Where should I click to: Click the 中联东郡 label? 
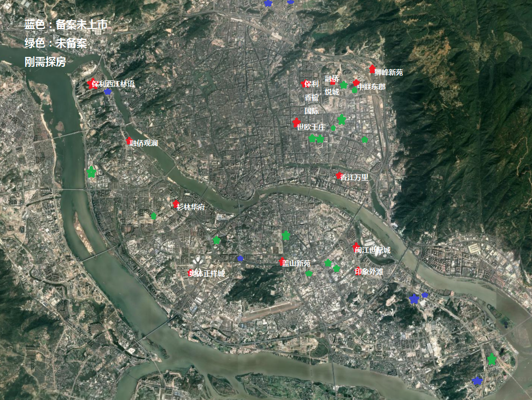point(371,86)
